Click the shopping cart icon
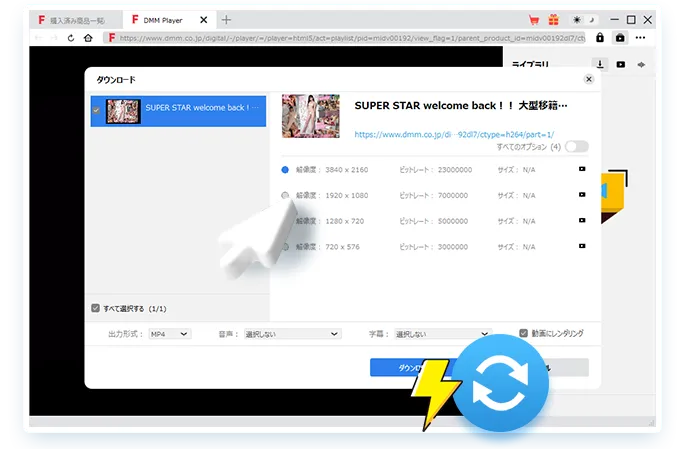This screenshot has width=684, height=449. [x=534, y=20]
